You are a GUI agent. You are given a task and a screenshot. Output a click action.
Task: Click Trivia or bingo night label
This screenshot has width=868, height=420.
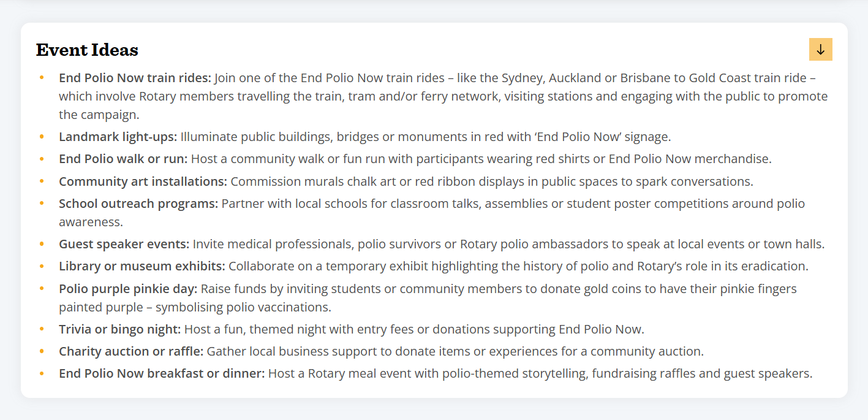pos(120,329)
